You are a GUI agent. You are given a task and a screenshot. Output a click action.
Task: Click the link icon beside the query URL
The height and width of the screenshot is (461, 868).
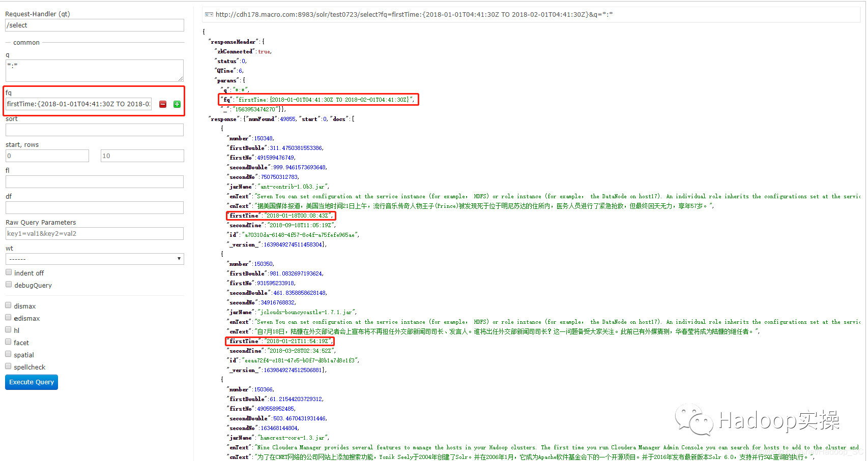[209, 14]
